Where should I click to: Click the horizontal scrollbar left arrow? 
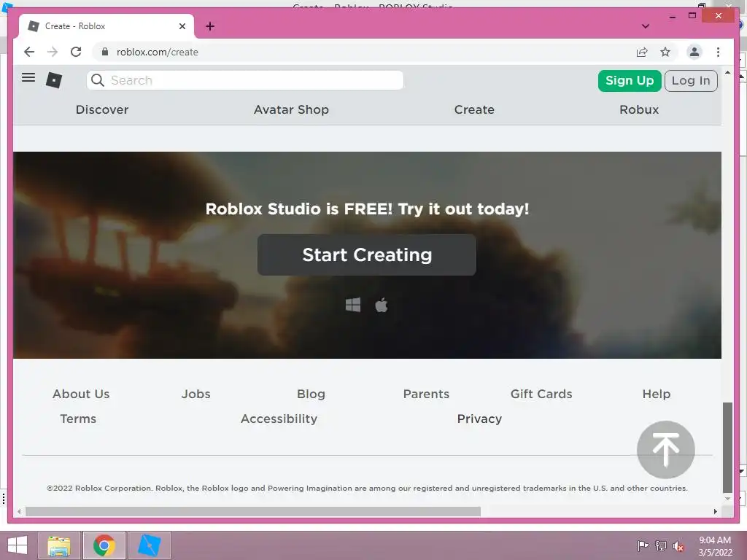pyautogui.click(x=19, y=511)
